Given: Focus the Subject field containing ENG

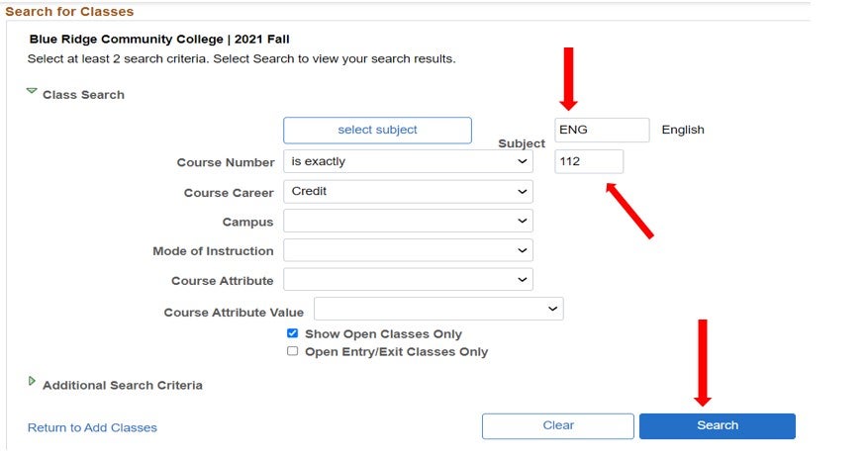Looking at the screenshot, I should (602, 130).
